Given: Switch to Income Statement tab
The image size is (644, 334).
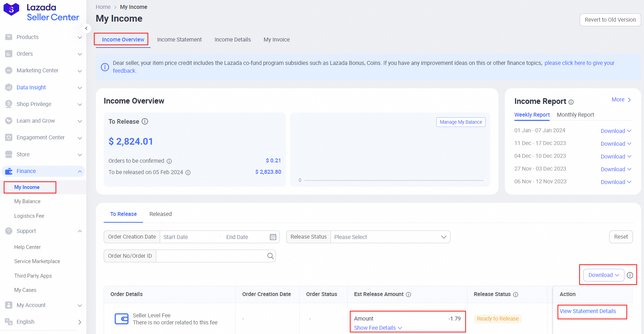Looking at the screenshot, I should [x=179, y=40].
